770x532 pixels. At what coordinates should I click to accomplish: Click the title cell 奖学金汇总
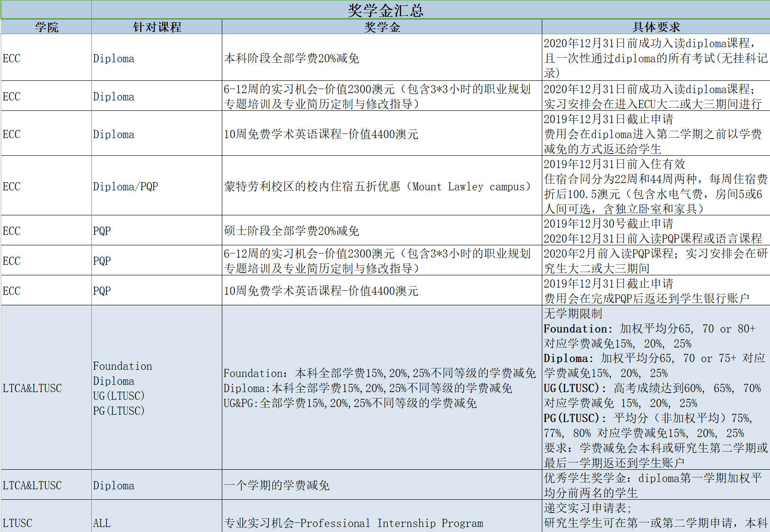[385, 10]
